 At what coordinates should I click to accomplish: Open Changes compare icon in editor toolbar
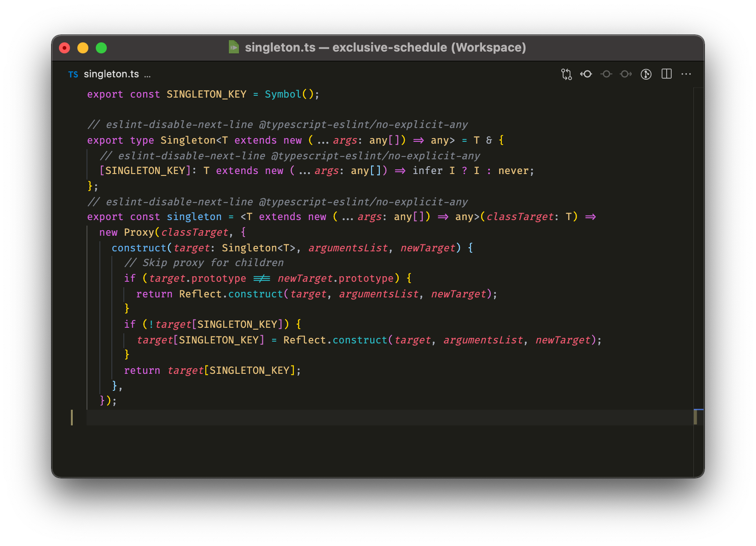(566, 74)
